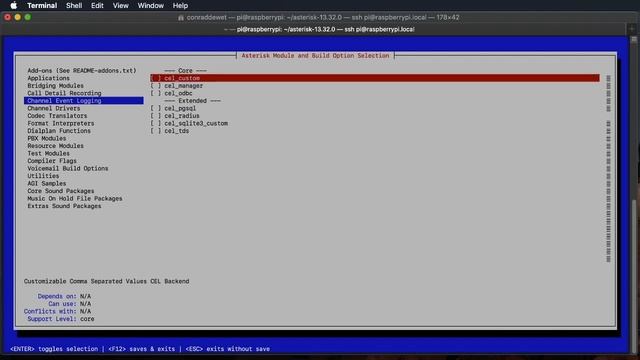
Task: Select the AGI Samples category
Action: point(47,183)
